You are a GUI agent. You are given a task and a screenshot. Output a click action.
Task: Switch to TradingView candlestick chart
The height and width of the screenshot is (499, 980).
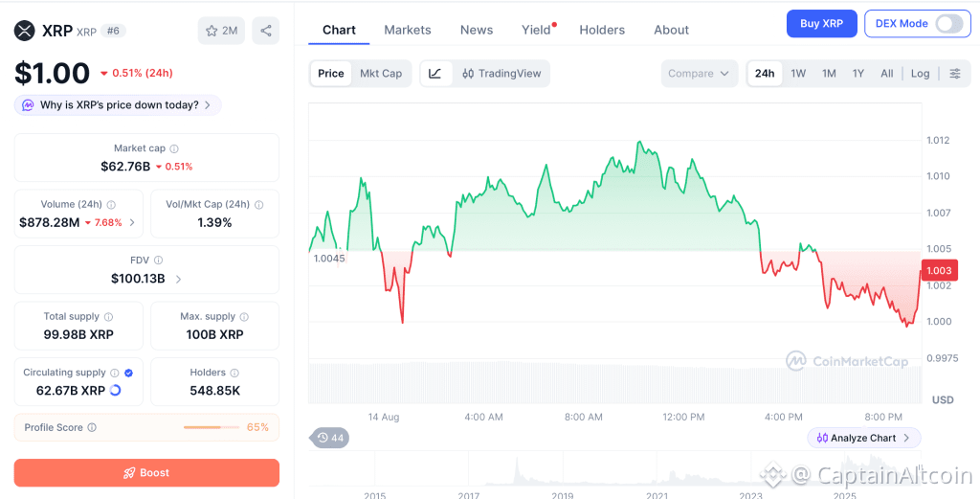click(x=501, y=73)
